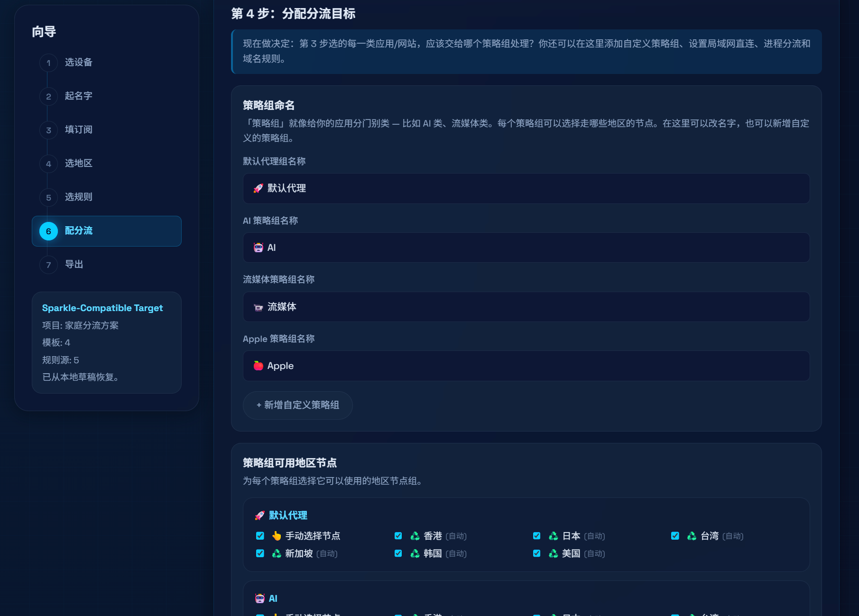Click the pointing hand icon for 手动选择节点
This screenshot has width=859, height=616.
click(x=277, y=536)
